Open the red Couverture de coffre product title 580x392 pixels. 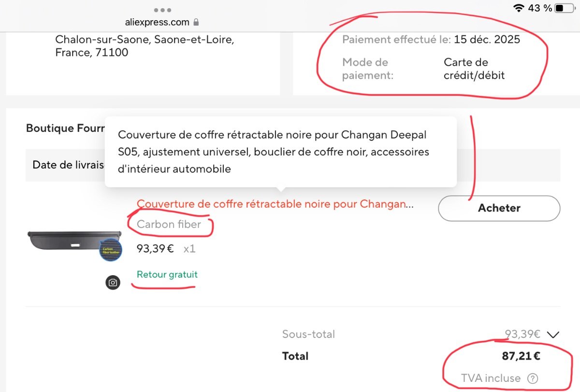point(275,204)
